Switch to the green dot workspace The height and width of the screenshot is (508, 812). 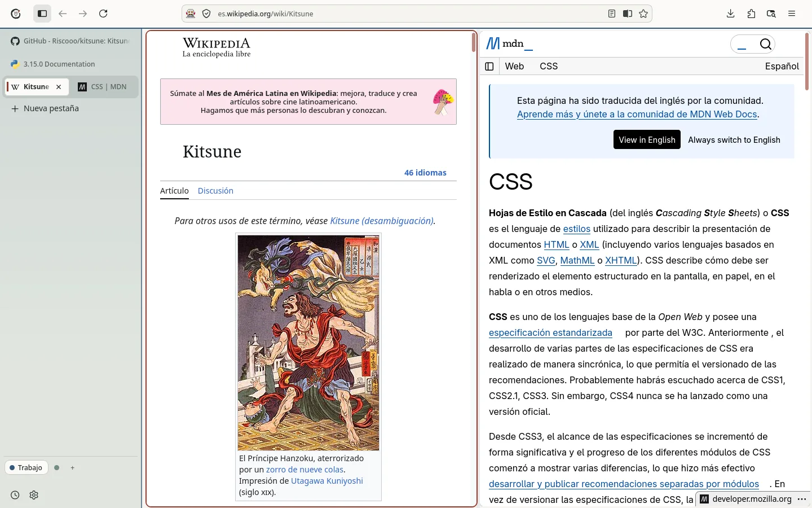click(x=57, y=467)
